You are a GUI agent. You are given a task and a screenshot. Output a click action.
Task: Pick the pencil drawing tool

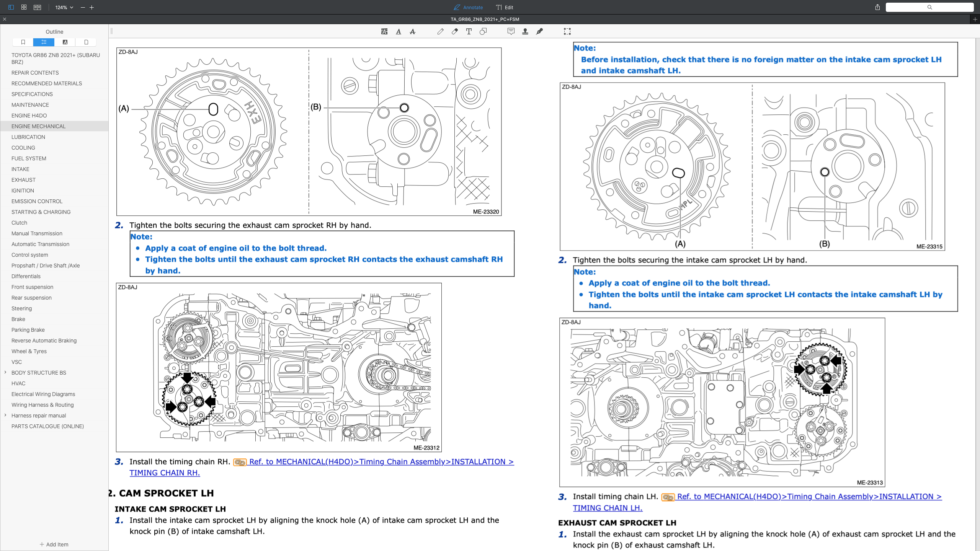[x=440, y=32]
